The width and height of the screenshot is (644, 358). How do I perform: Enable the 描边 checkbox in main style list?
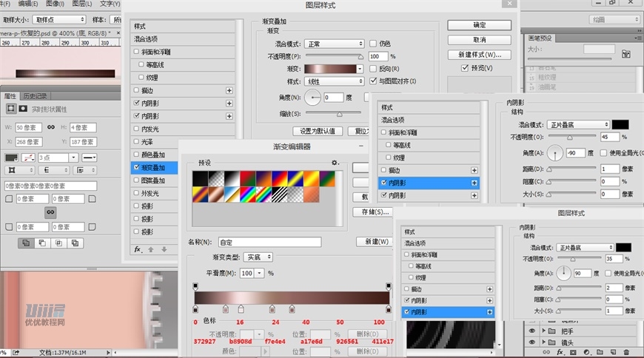[x=136, y=90]
